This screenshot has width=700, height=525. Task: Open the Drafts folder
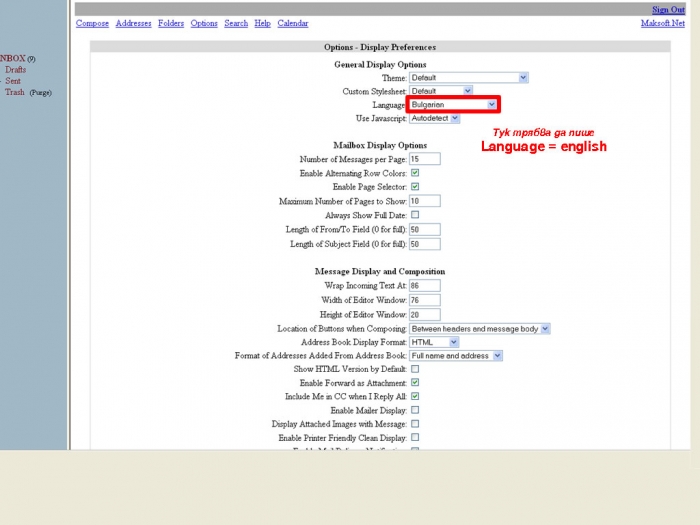[x=15, y=70]
